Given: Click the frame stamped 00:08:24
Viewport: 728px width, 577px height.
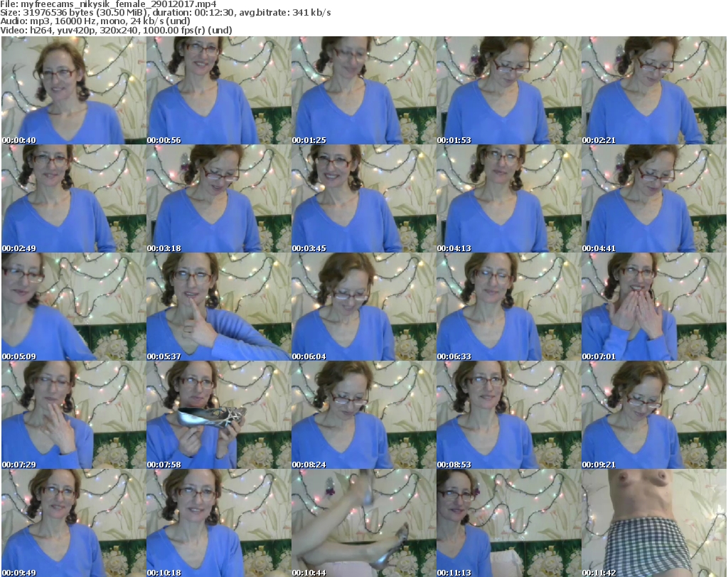Looking at the screenshot, I should click(x=363, y=415).
